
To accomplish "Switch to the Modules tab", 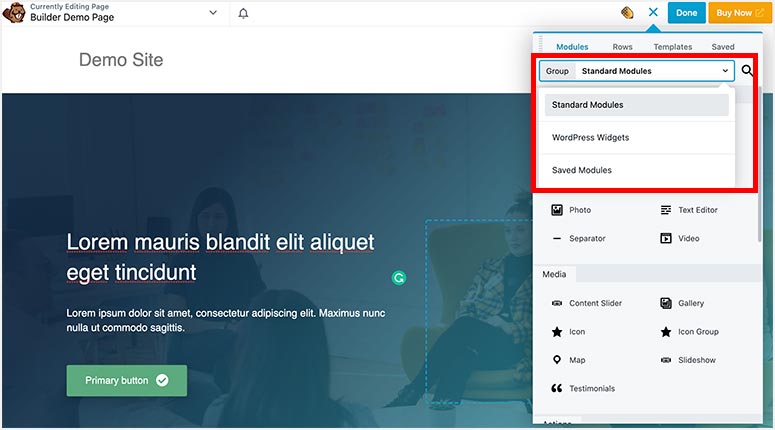I will coord(572,47).
